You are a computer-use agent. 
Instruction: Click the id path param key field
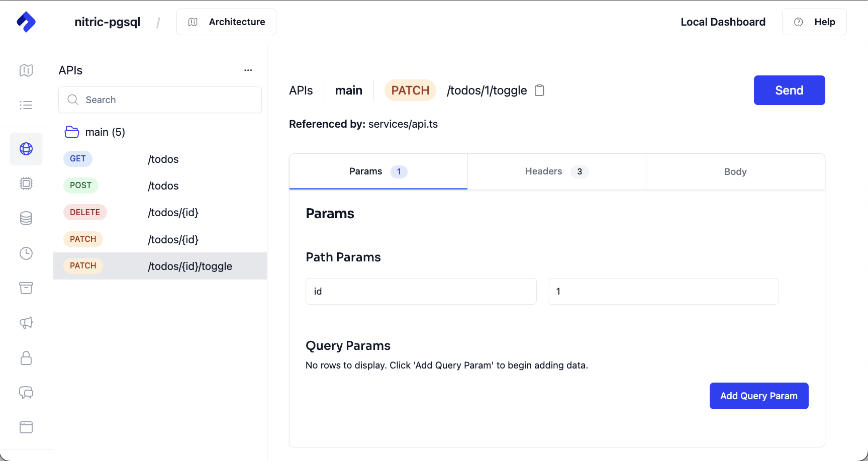pyautogui.click(x=421, y=291)
